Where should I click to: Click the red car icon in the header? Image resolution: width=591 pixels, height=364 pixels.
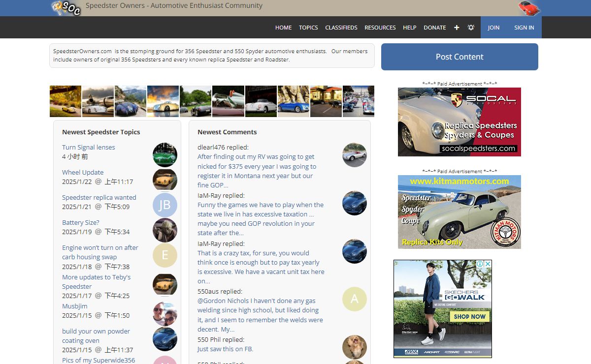pyautogui.click(x=529, y=8)
